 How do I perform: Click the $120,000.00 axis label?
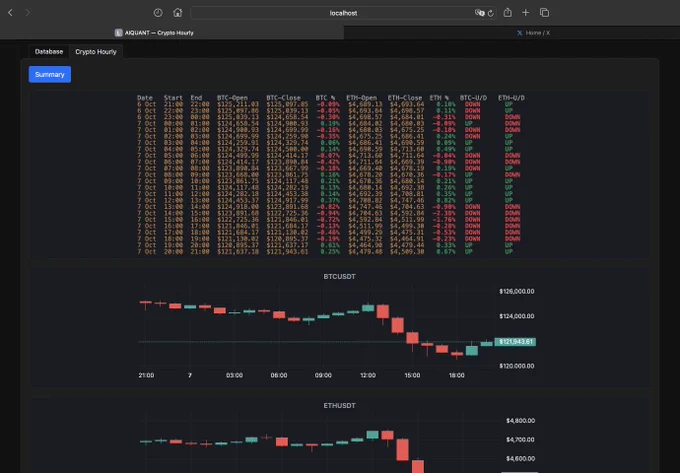tap(517, 366)
